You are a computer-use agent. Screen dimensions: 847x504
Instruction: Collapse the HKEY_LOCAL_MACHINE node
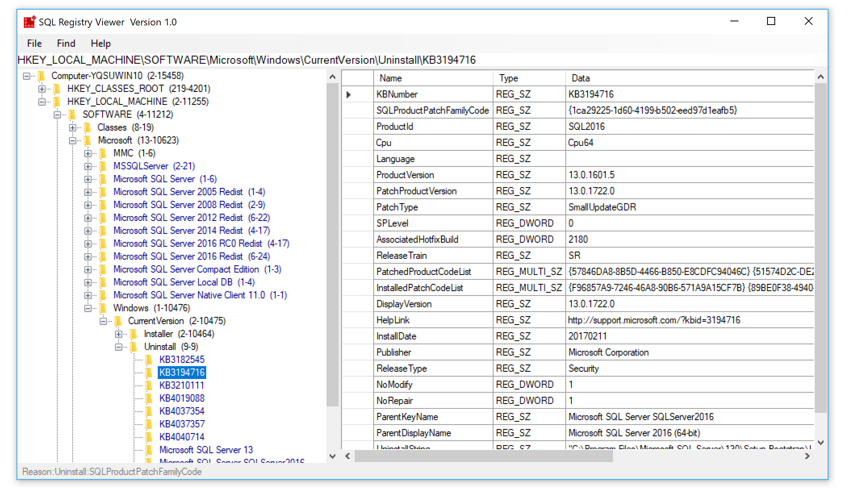[42, 102]
